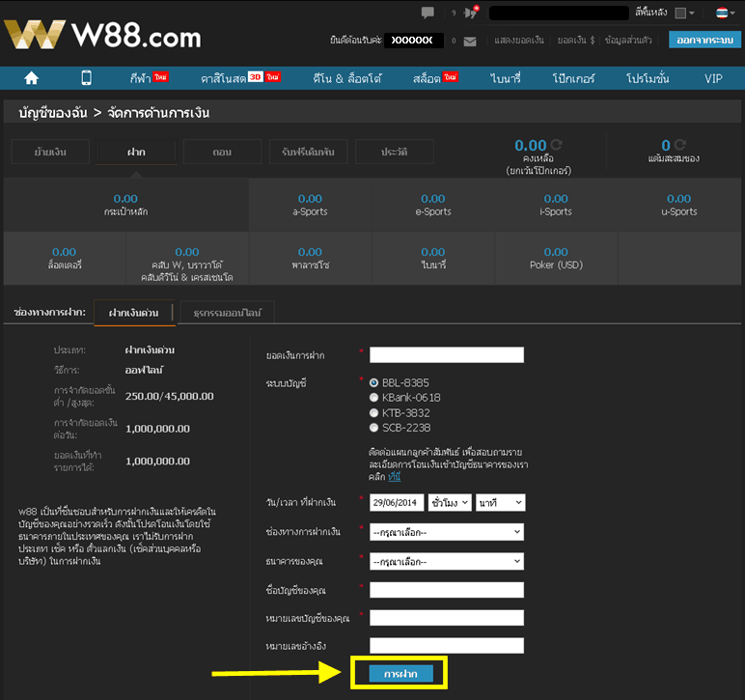Select the SCB-2238 bank account option
Image resolution: width=745 pixels, height=700 pixels.
pyautogui.click(x=373, y=428)
